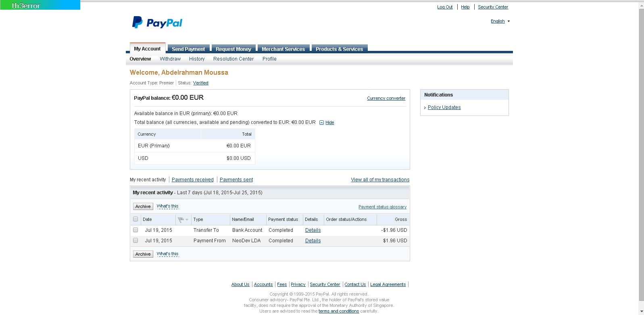Check the box for the Payment From row
Viewport: 644px width, 315px height.
coord(135,240)
